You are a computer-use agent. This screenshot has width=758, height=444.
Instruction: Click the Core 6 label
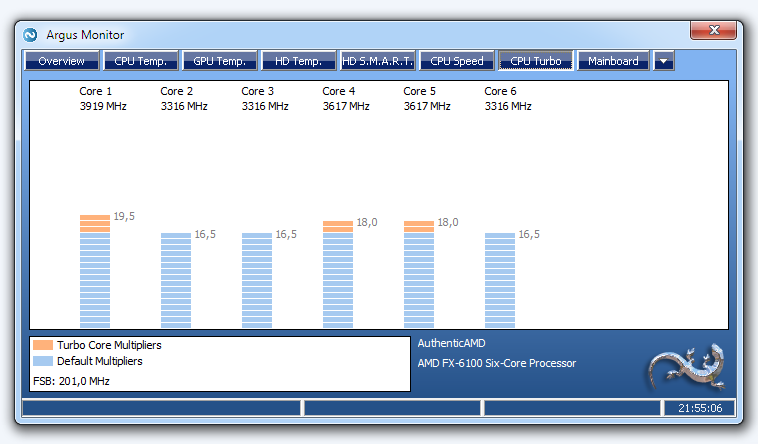[x=500, y=91]
